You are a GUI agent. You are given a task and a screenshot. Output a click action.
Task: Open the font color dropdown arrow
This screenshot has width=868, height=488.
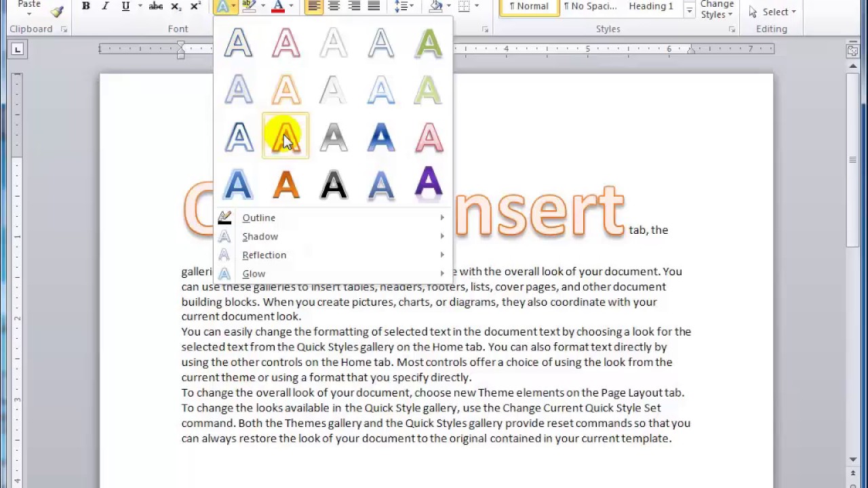tap(291, 6)
